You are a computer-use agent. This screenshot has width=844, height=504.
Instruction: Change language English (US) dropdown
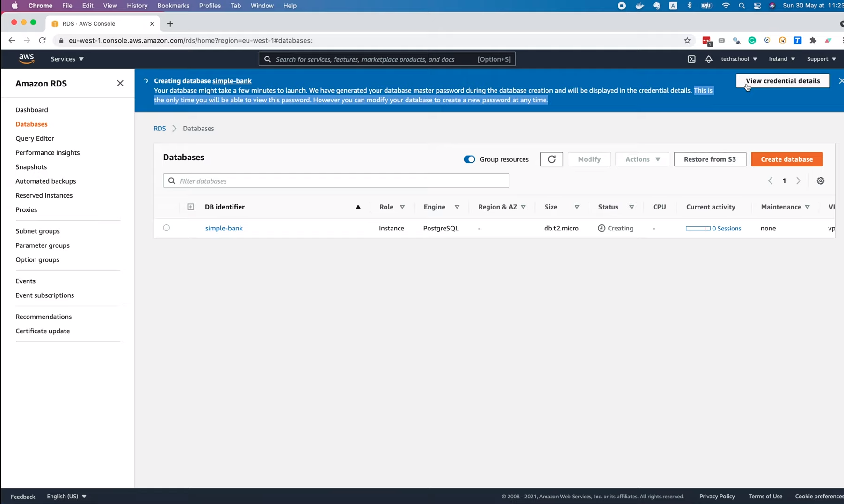pyautogui.click(x=66, y=496)
